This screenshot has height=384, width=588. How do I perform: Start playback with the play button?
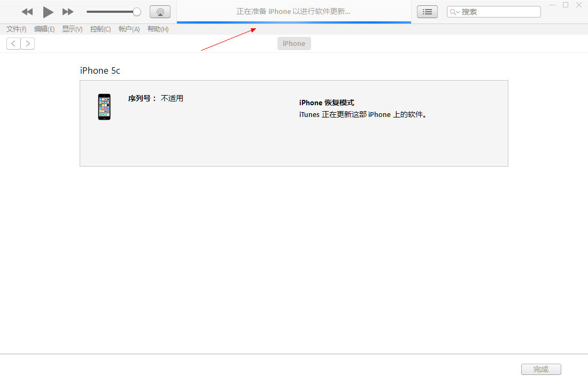(x=48, y=12)
